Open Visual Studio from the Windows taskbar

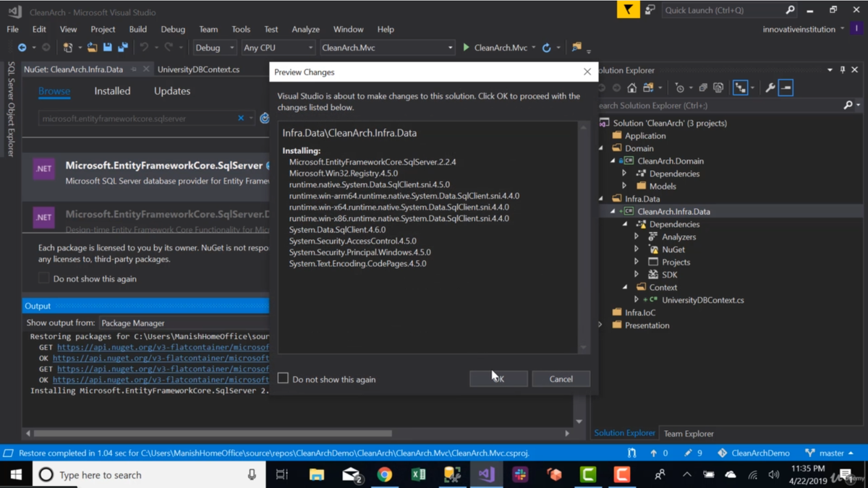tap(486, 474)
